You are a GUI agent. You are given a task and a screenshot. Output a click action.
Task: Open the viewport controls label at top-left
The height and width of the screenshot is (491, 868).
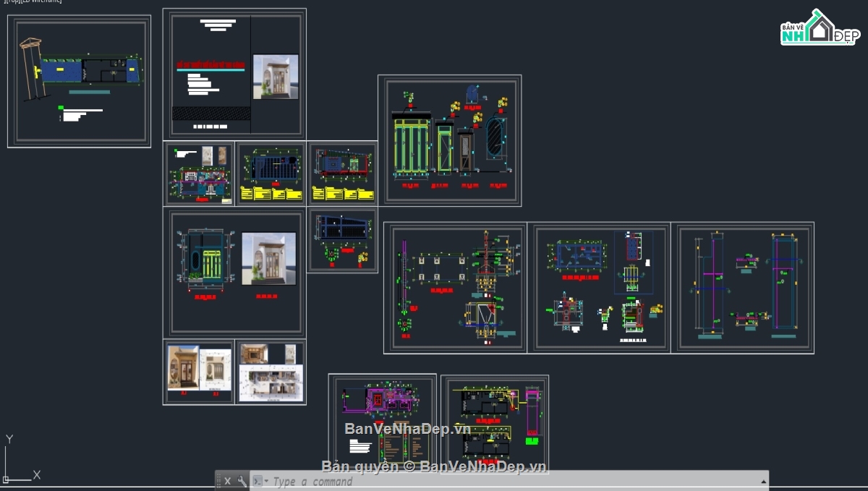click(31, 1)
